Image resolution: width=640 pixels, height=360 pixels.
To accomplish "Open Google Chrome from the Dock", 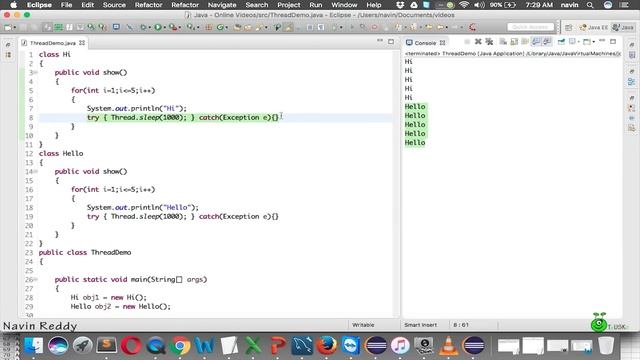I will pos(180,346).
